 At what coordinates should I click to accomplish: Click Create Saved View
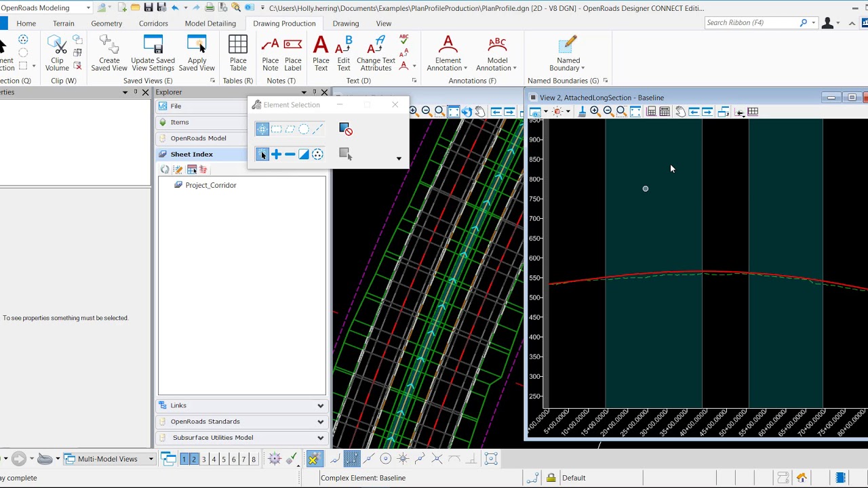point(109,53)
